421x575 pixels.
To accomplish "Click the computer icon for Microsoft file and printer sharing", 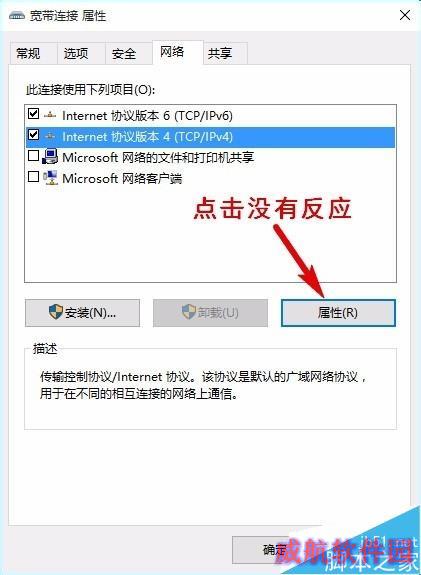I will (50, 157).
